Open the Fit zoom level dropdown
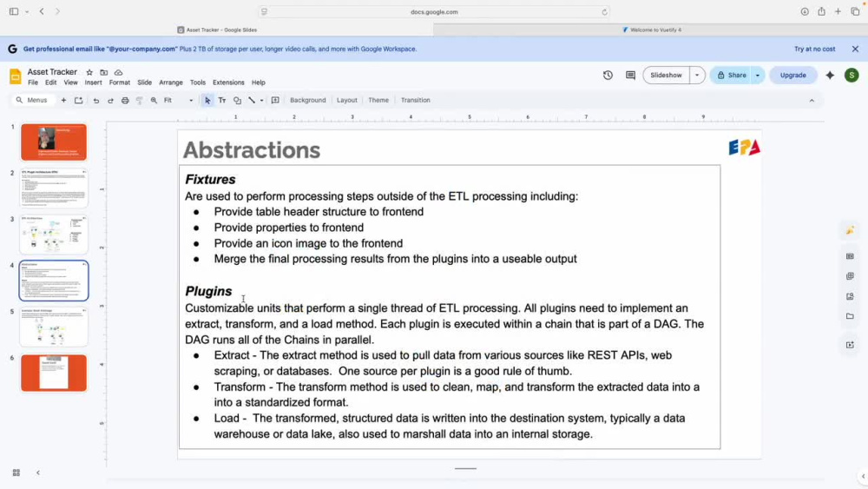This screenshot has width=868, height=489. 178,100
